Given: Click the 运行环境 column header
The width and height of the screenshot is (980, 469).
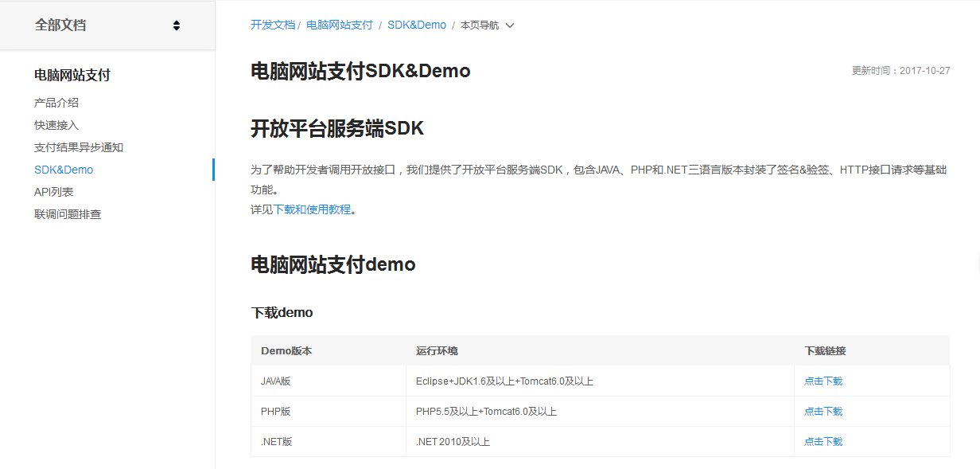Looking at the screenshot, I should pos(437,351).
